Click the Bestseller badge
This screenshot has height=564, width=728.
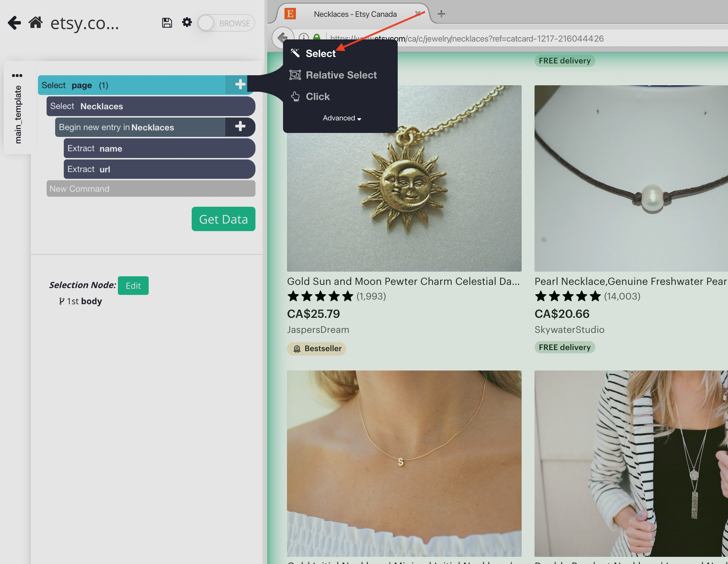click(317, 348)
